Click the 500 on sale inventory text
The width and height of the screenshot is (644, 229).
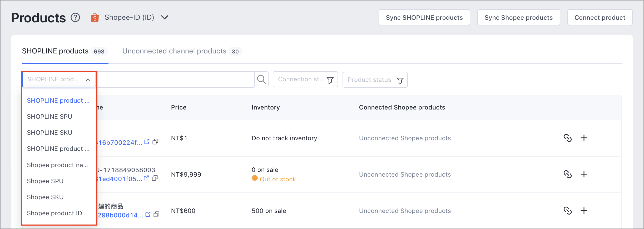269,211
